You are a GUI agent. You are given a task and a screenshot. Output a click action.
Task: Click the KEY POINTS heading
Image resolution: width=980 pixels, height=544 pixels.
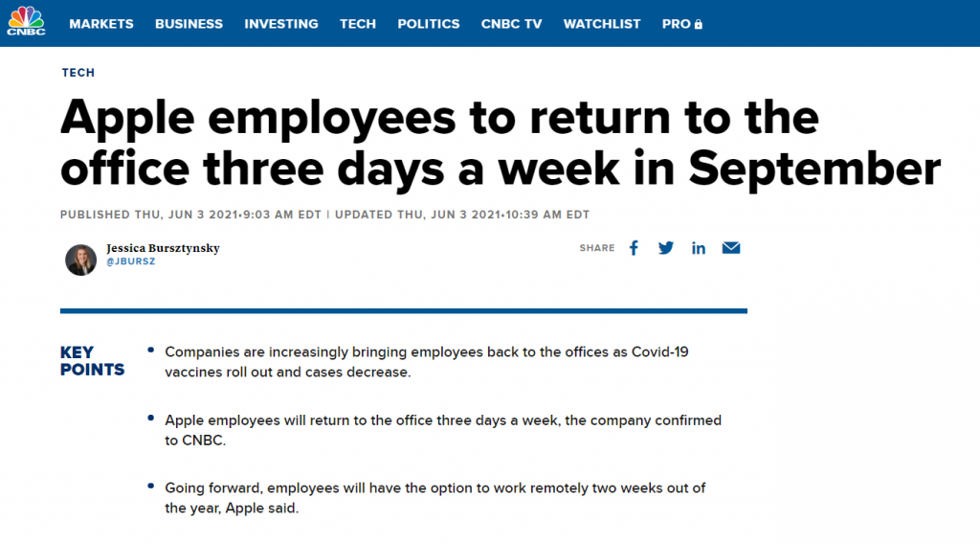click(93, 361)
